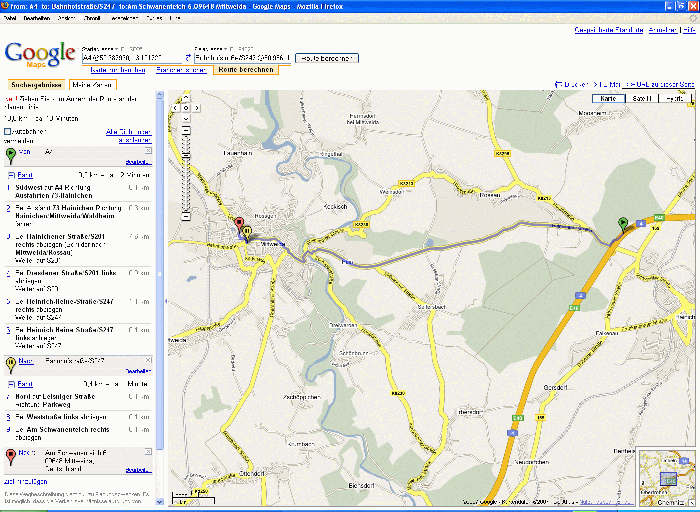Switch to the Suchergebnisse tab
700x512 pixels.
[36, 84]
